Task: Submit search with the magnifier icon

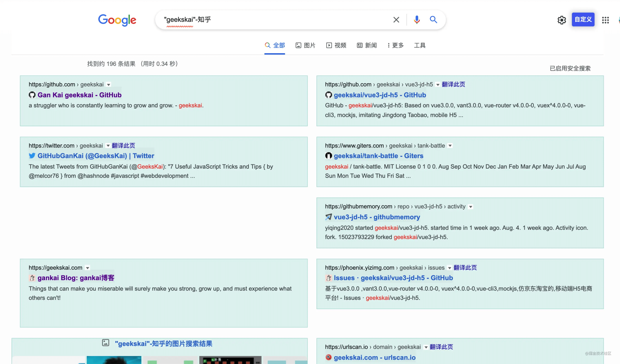Action: [433, 20]
